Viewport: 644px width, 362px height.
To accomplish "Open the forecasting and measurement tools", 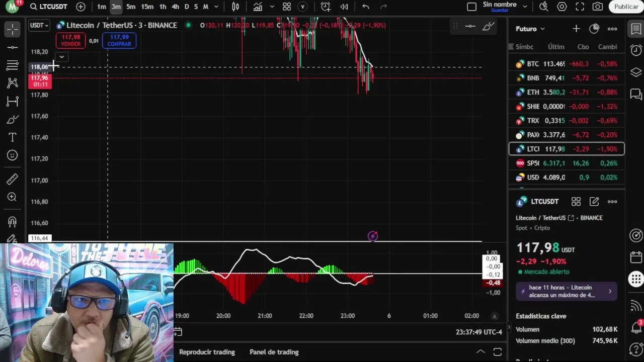I will coord(13,101).
